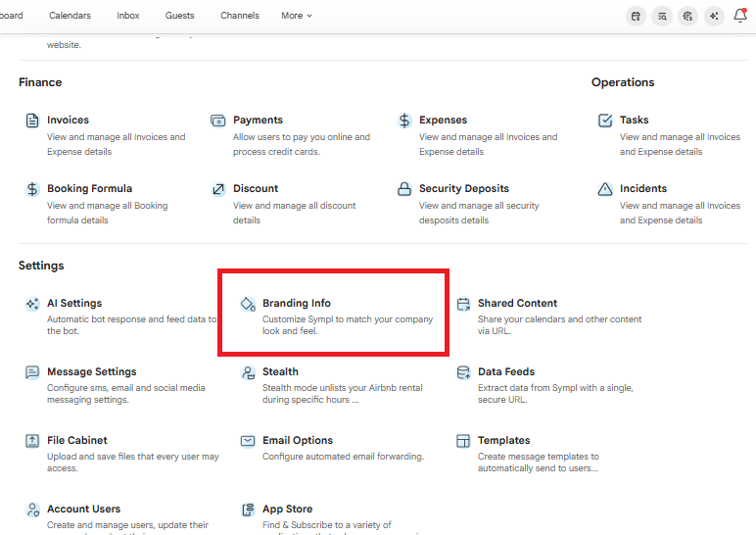Open Message Settings
The width and height of the screenshot is (756, 535).
(92, 372)
